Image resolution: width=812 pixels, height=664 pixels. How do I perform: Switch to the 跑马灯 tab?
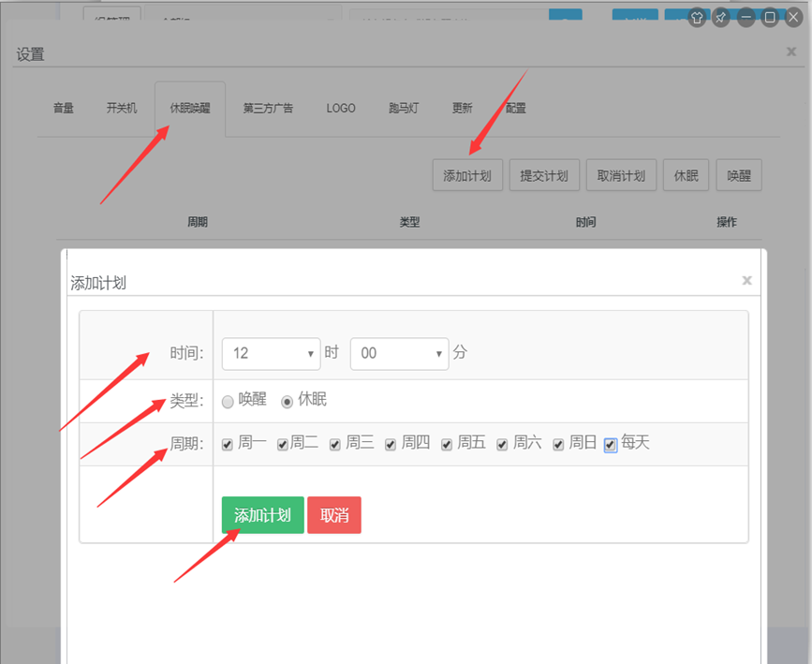tap(404, 109)
